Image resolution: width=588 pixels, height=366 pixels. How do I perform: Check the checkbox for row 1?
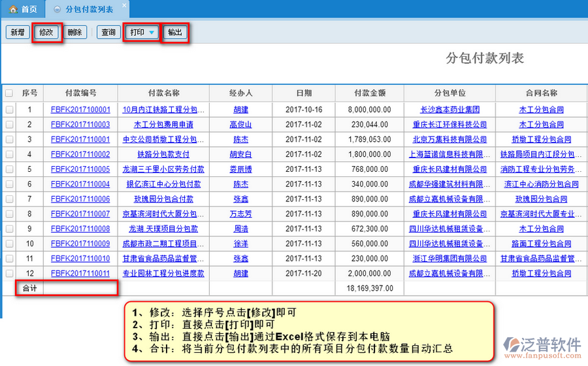[9, 110]
